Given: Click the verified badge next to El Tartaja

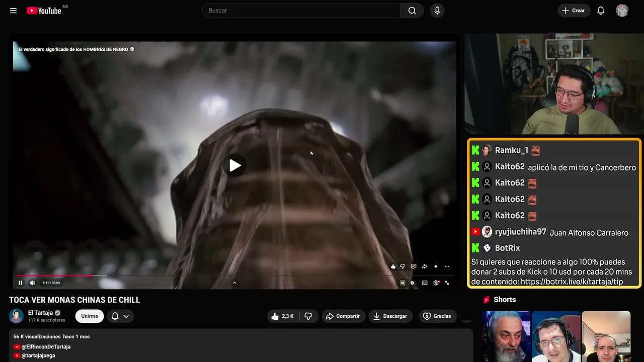Looking at the screenshot, I should pyautogui.click(x=57, y=313).
